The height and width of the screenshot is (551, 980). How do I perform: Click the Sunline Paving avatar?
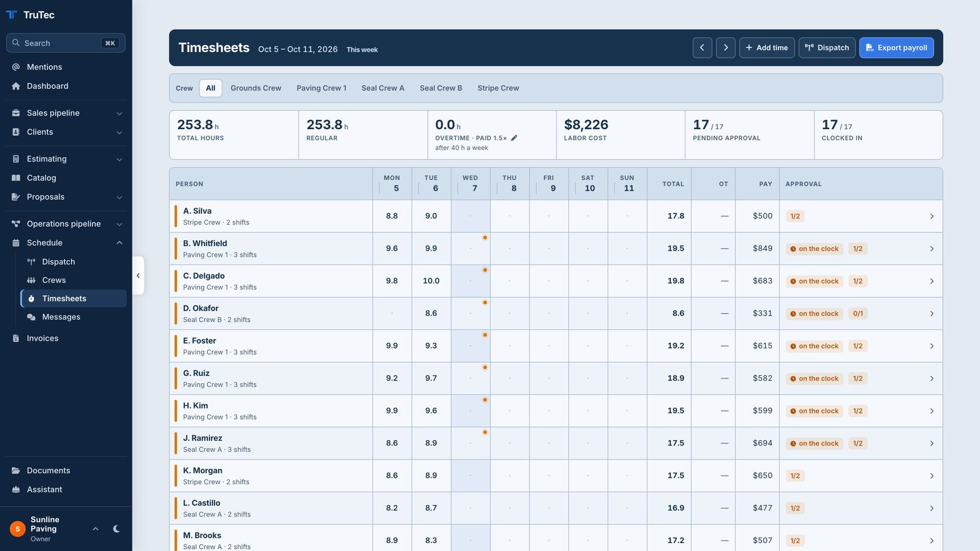[17, 529]
